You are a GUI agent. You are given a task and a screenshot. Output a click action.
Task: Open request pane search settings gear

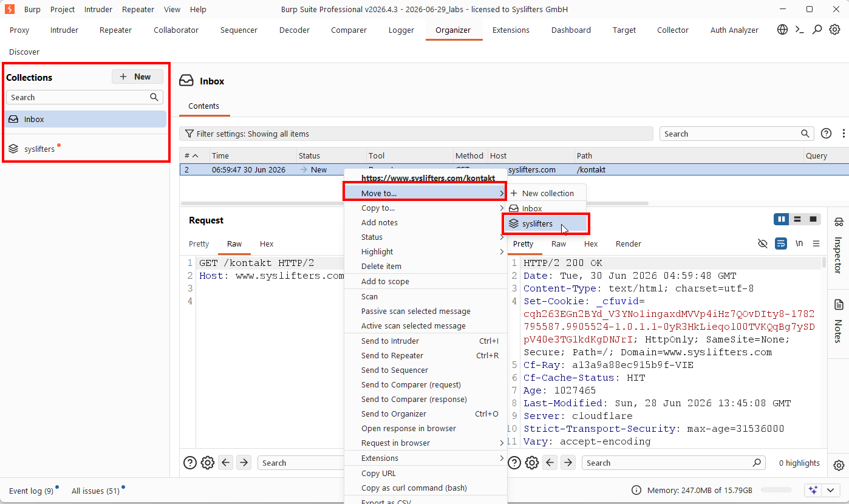click(x=208, y=463)
